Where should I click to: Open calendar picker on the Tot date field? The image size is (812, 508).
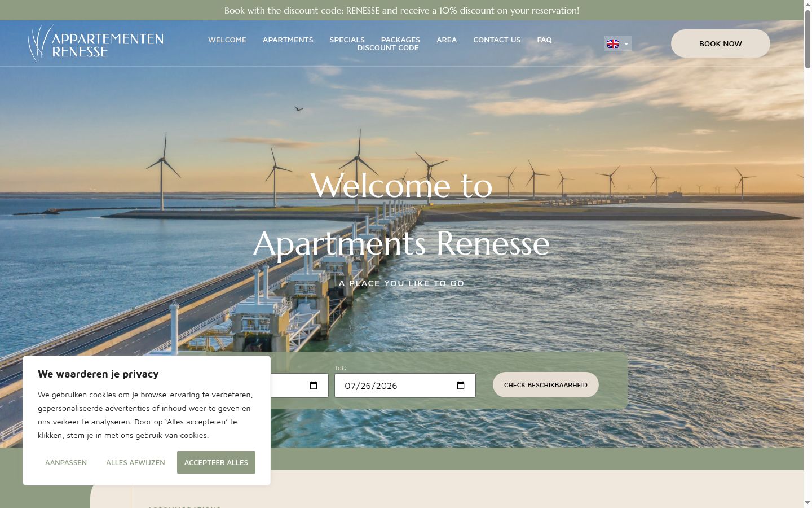click(x=461, y=386)
